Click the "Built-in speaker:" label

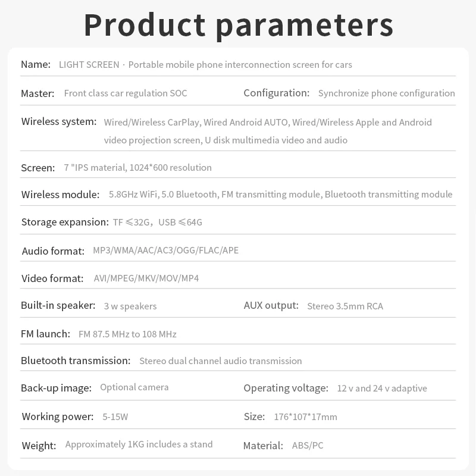[58, 305]
